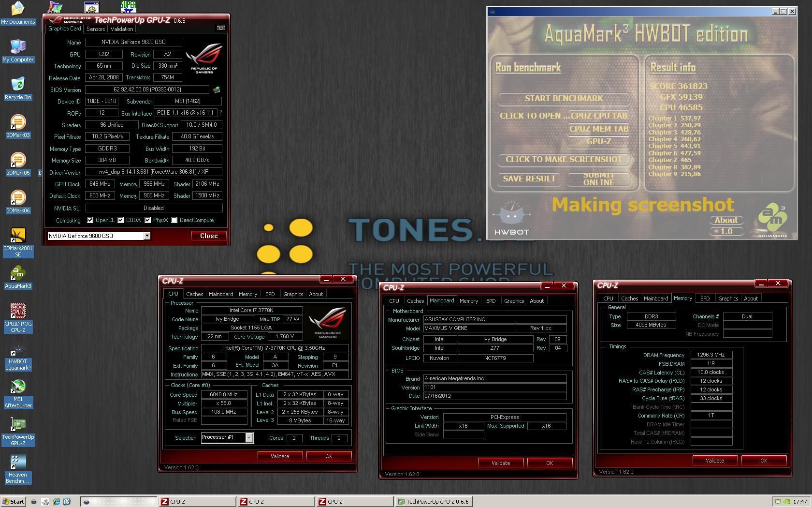
Task: Launch the 3DMark06 desktop shortcut
Action: tap(18, 202)
